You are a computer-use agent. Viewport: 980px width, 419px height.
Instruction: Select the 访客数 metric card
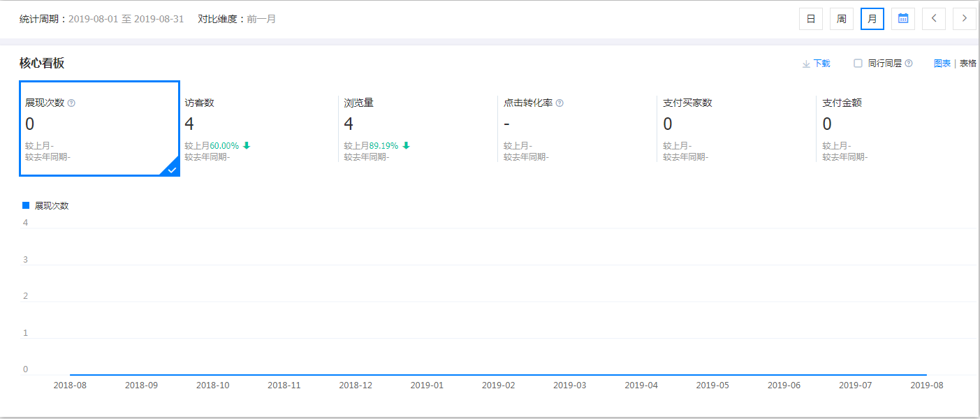[x=258, y=128]
